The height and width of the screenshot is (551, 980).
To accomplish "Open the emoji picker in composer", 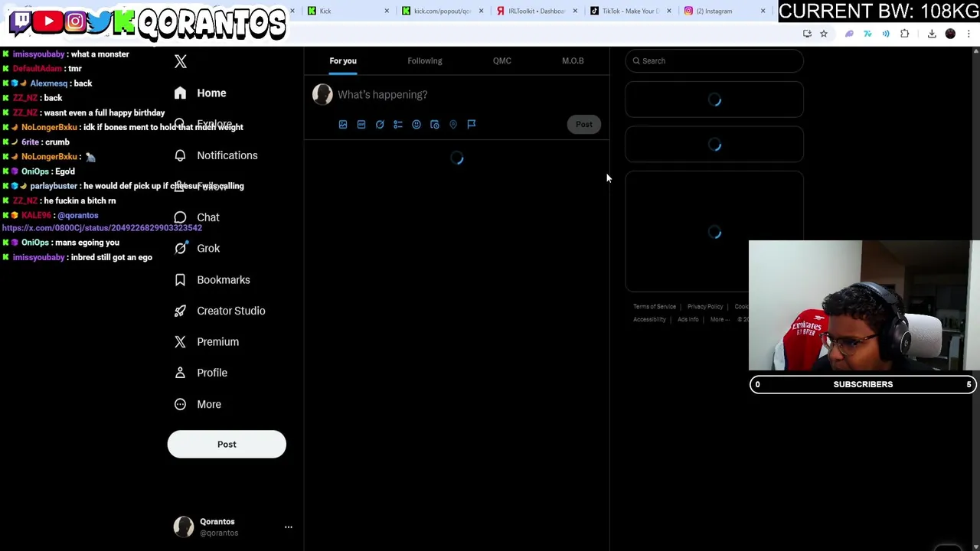I will 416,125.
